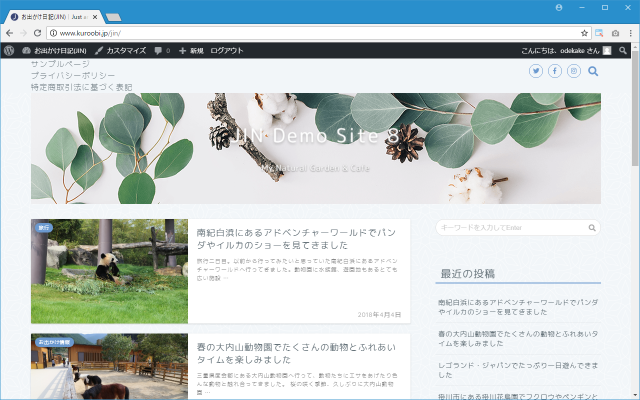
Task: Open the Facebook social icon
Action: (x=554, y=71)
